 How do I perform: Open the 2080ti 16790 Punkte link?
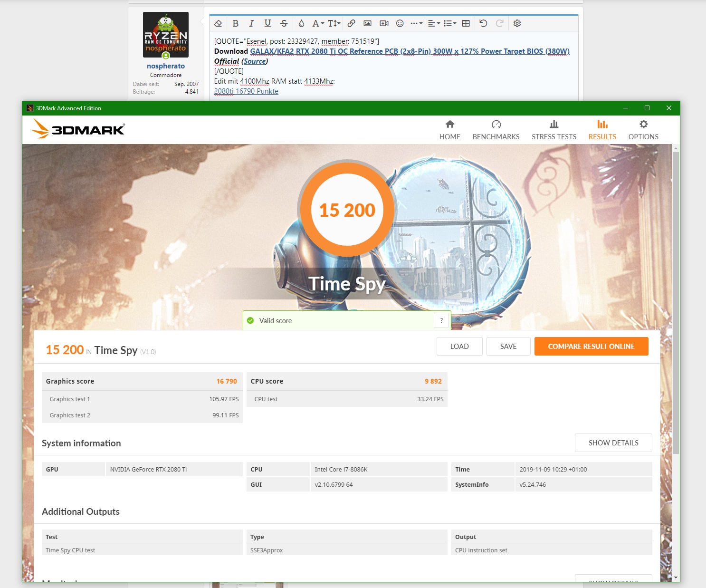tap(246, 91)
